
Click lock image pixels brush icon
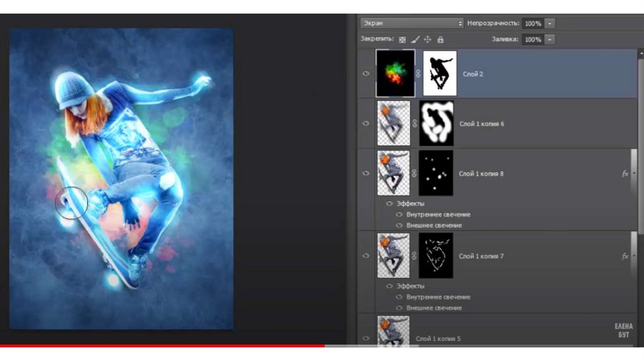click(x=415, y=40)
